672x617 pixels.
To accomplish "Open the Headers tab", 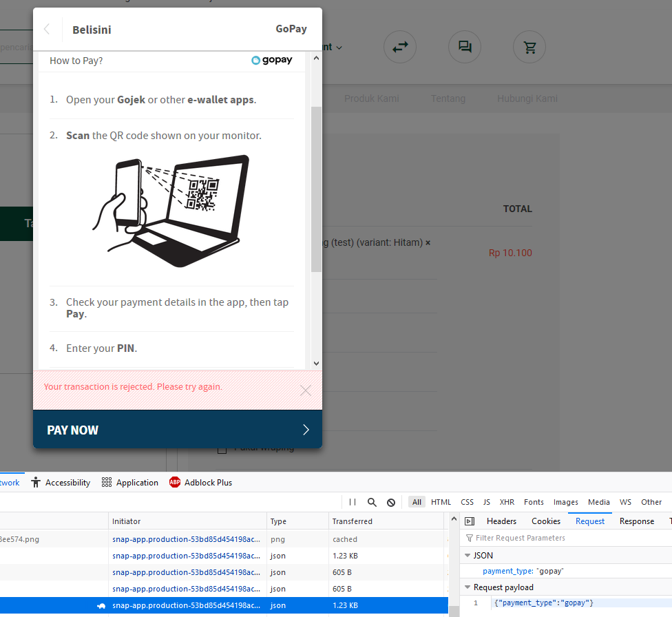I will pyautogui.click(x=501, y=521).
